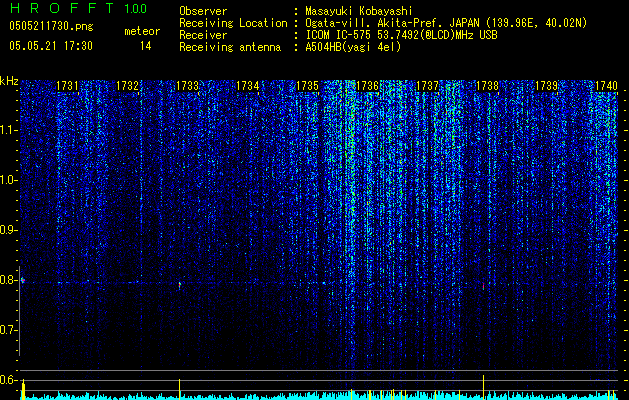The height and width of the screenshot is (400, 629).
Task: Click the meteor count value 14
Action: (145, 46)
